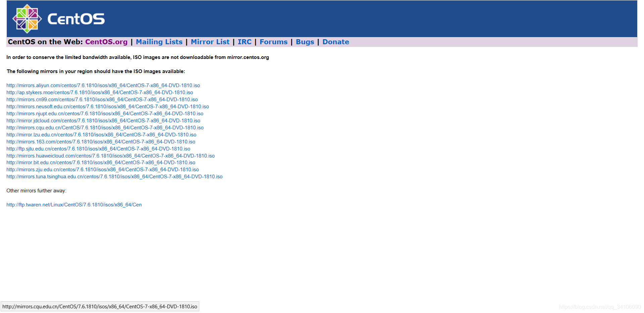Visit the Forums link
The width and height of the screenshot is (644, 313).
tap(274, 42)
